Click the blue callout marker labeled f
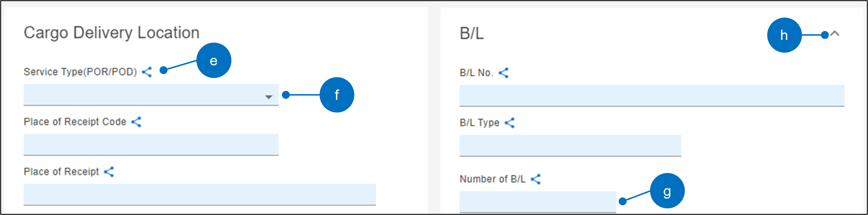This screenshot has height=215, width=868. click(337, 95)
